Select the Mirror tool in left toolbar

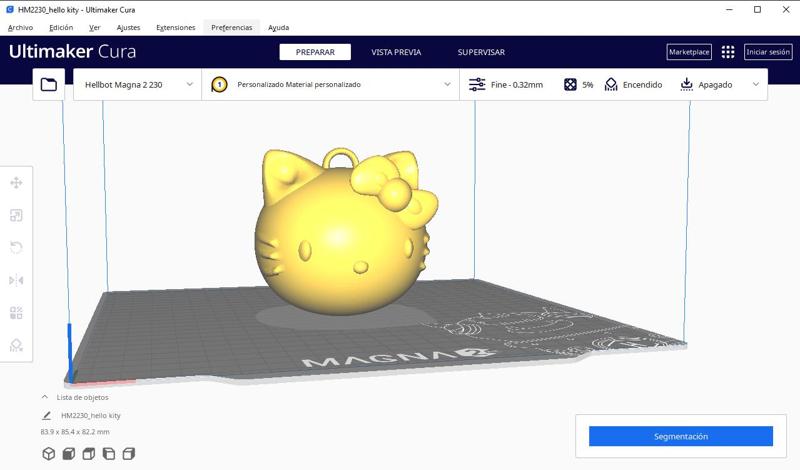coord(16,280)
